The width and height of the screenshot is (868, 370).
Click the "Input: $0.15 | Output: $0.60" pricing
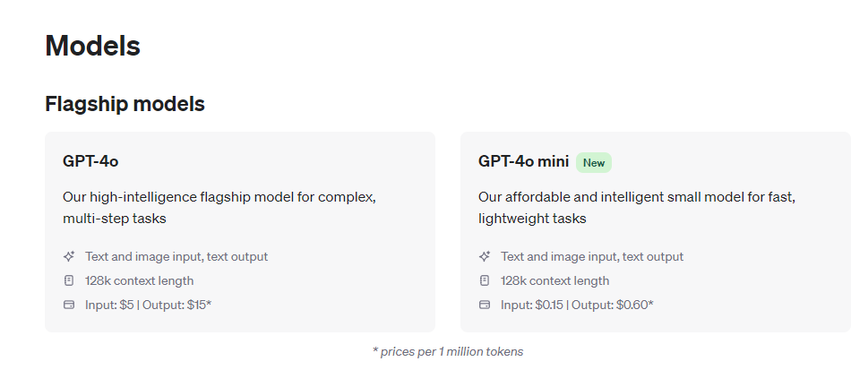point(577,305)
